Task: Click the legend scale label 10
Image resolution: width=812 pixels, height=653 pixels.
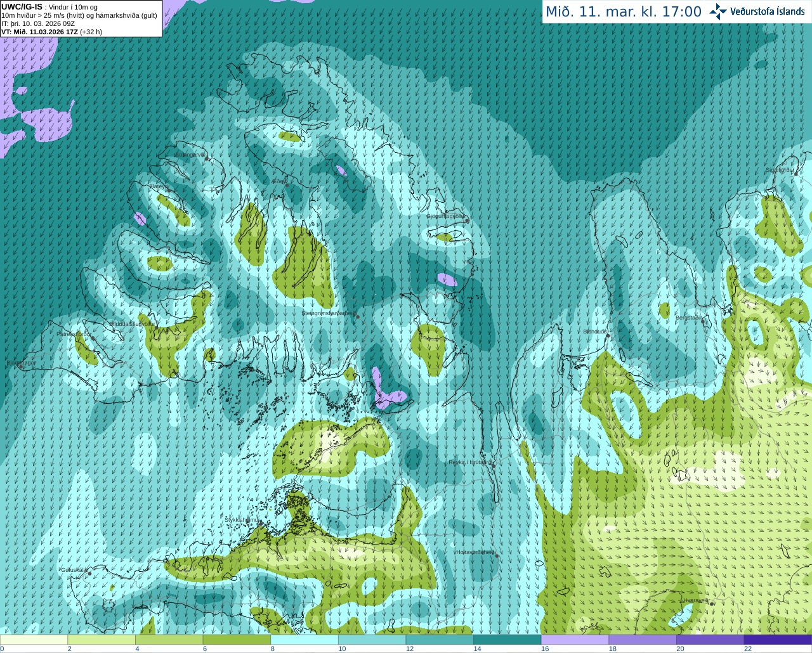Action: [342, 649]
